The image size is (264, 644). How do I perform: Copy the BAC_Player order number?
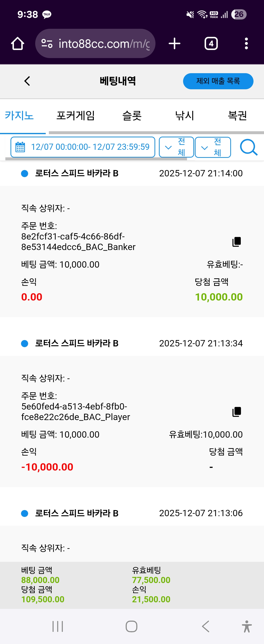click(236, 412)
